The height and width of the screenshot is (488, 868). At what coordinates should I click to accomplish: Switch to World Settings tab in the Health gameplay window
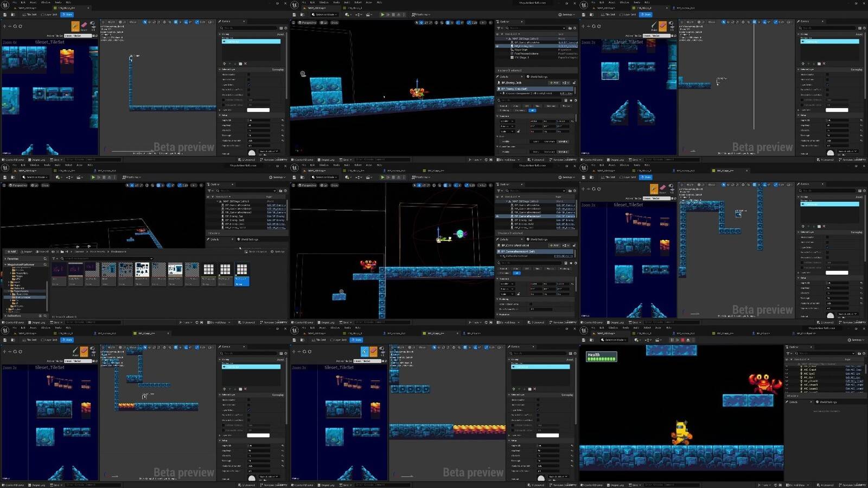click(x=825, y=402)
